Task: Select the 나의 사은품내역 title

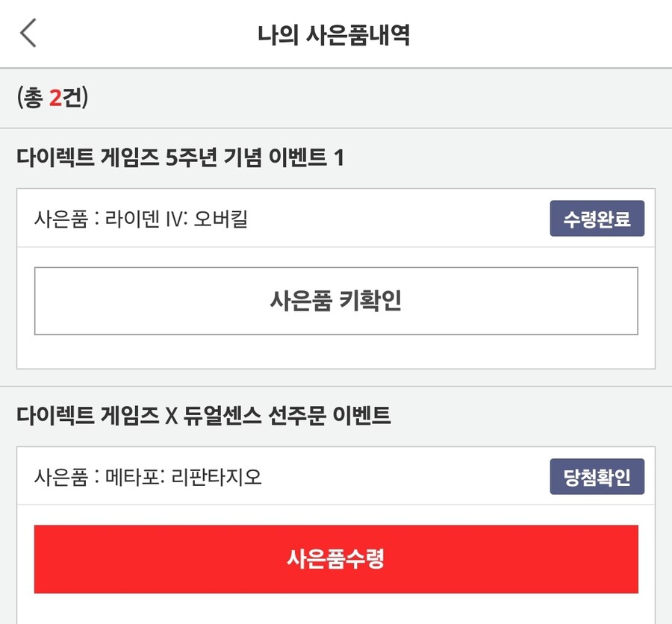Action: coord(336,31)
